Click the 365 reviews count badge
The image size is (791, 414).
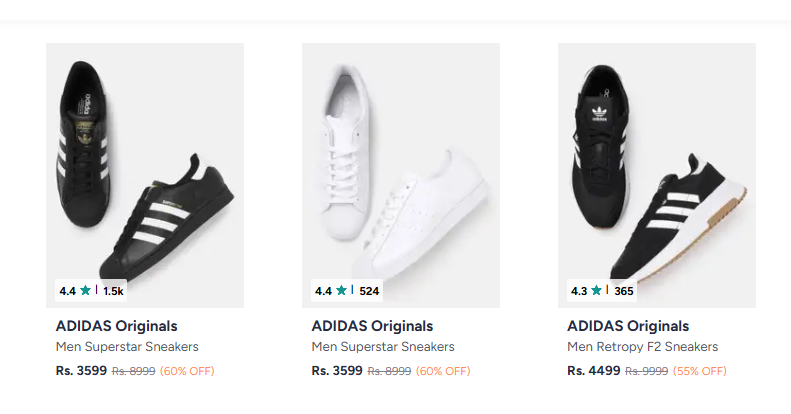coord(624,291)
